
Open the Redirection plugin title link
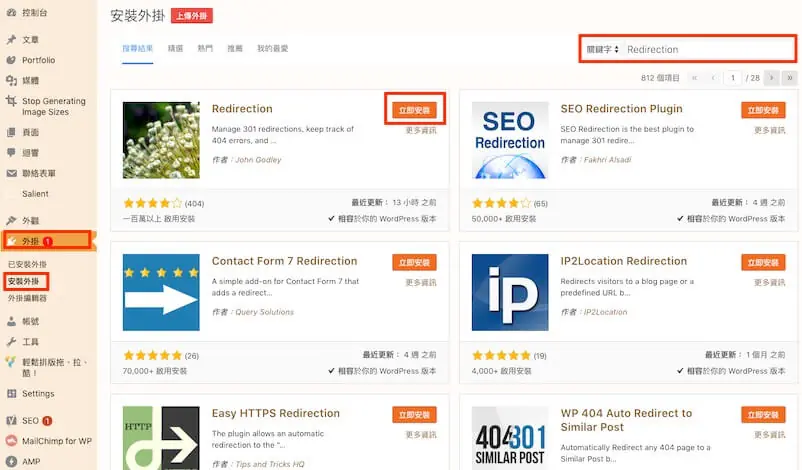pos(242,108)
